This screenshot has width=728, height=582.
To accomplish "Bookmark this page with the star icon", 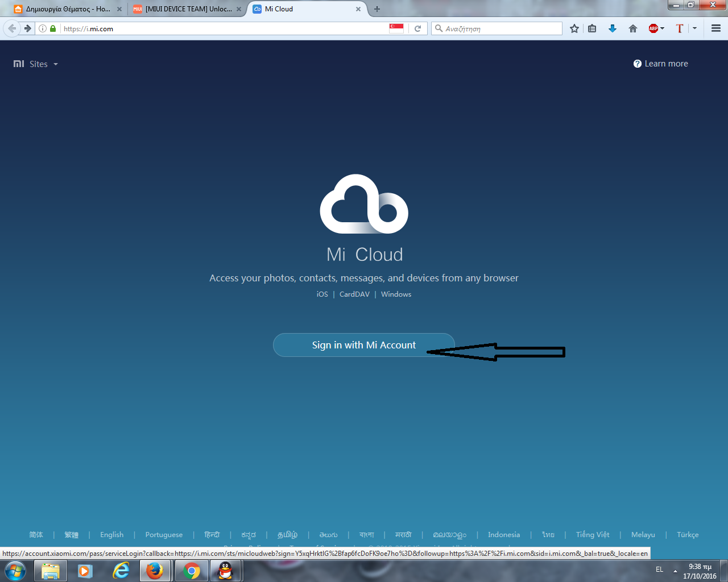I will coord(574,28).
